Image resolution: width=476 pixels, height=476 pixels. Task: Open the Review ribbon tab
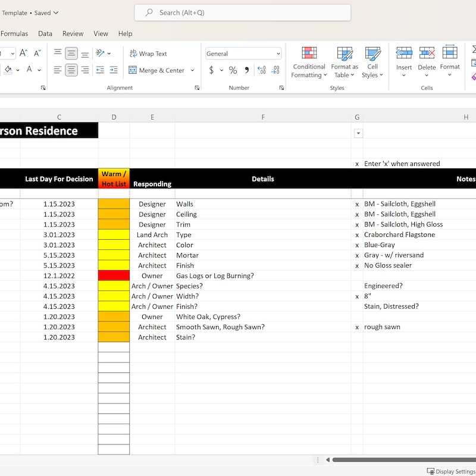tap(73, 34)
